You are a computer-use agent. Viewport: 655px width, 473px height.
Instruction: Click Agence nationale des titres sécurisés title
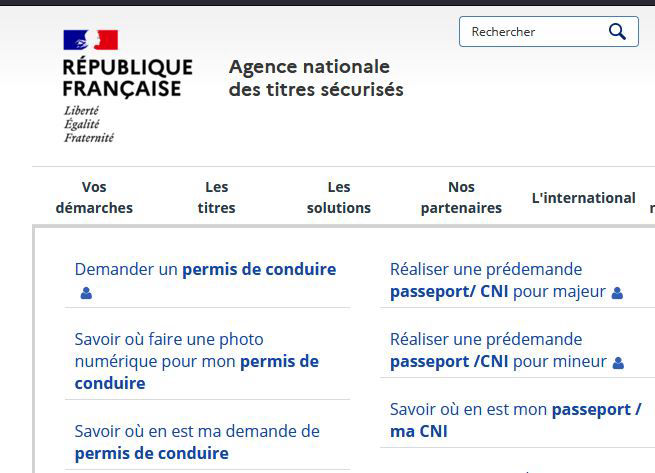coord(316,78)
